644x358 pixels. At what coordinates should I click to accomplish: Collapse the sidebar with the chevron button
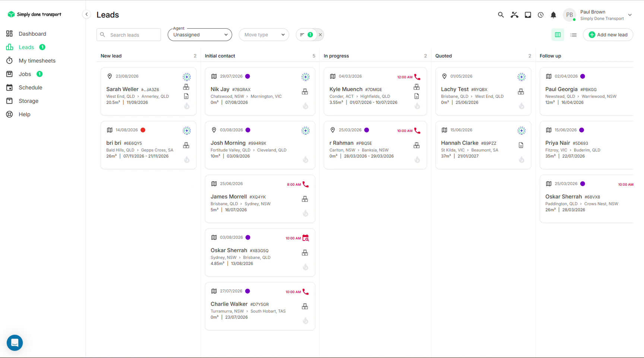86,15
